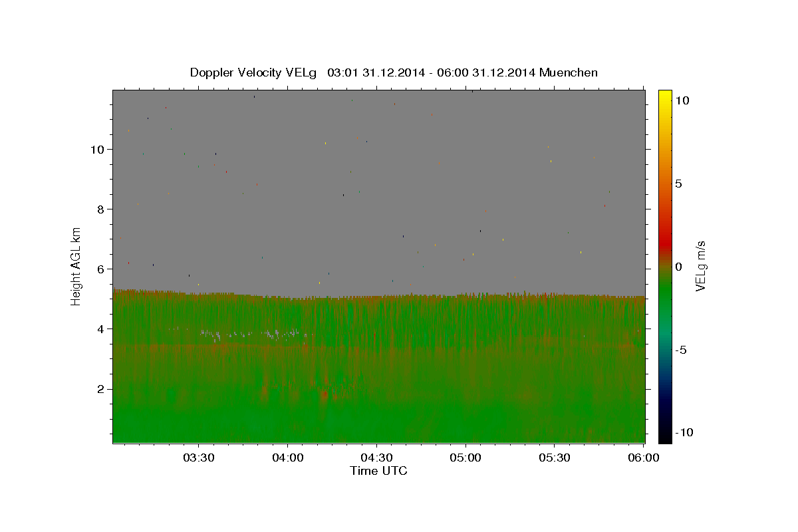Click the colorbar tick label 5

click(x=678, y=184)
